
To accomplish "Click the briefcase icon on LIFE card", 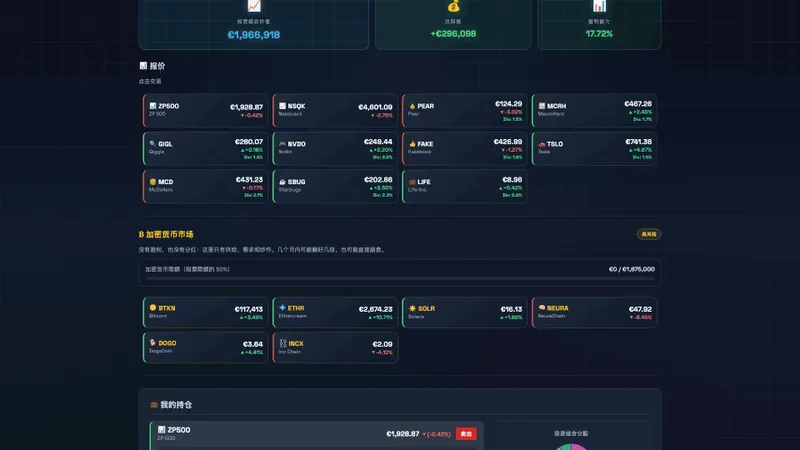I will coord(412,182).
